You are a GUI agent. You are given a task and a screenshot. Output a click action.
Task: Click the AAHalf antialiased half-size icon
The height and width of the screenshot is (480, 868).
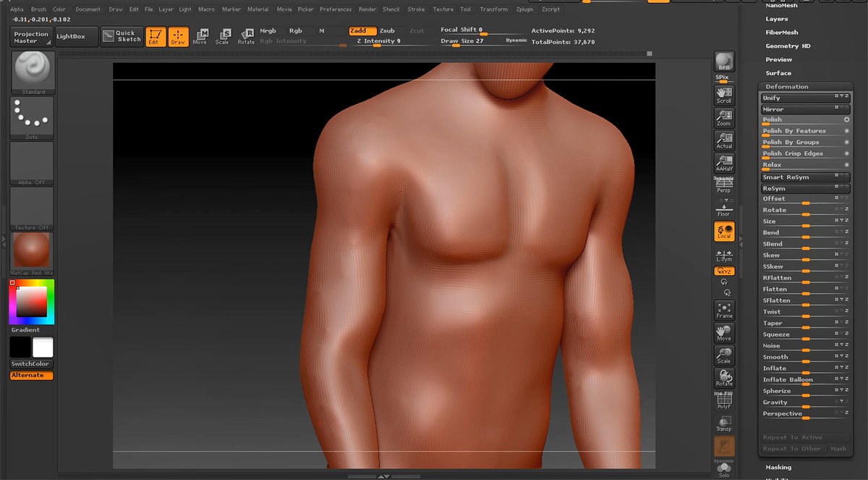point(724,163)
